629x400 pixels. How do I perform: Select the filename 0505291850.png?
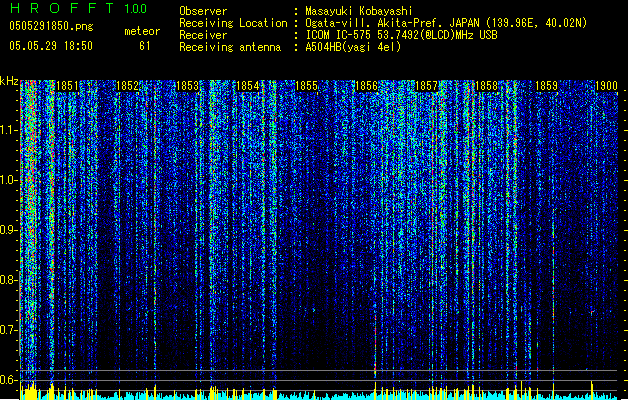pyautogui.click(x=51, y=26)
